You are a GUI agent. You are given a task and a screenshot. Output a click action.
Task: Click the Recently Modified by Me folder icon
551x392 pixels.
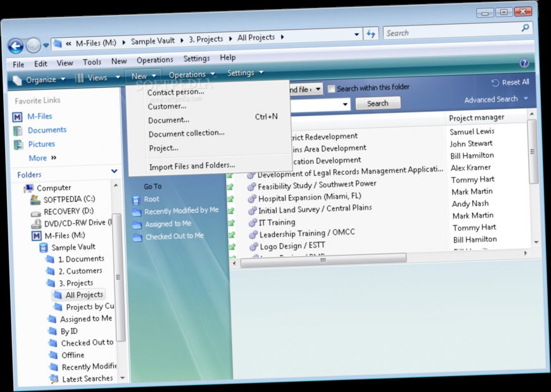coord(136,212)
